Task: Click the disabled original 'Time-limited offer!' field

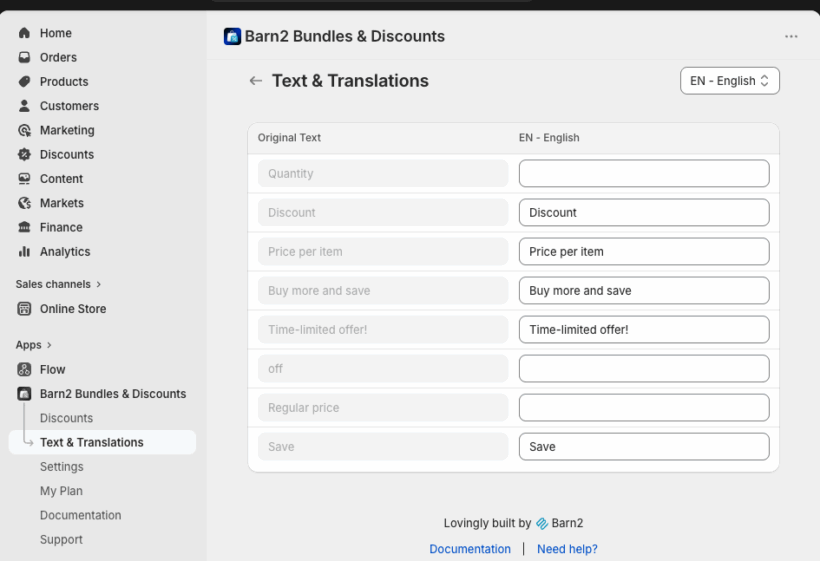Action: tap(383, 330)
